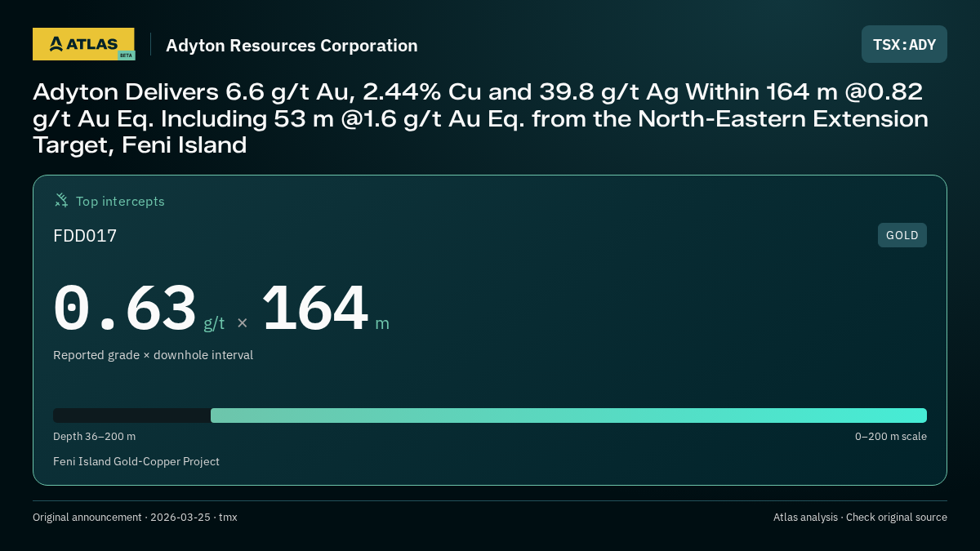Click the Depth 36–200 m label
Viewport: 980px width, 551px height.
click(94, 436)
